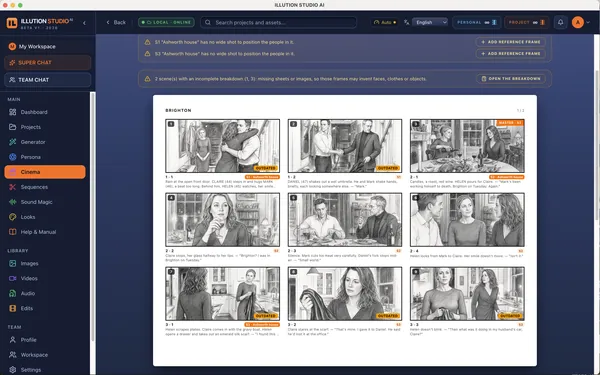
Task: Collapse the sidebar with the chevron
Action: pyautogui.click(x=84, y=23)
